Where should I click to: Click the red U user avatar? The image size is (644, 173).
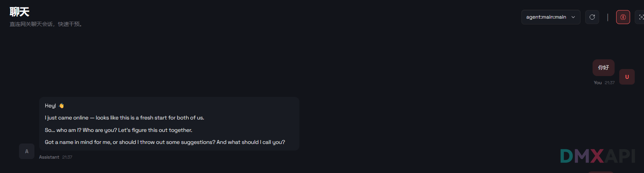pyautogui.click(x=627, y=77)
